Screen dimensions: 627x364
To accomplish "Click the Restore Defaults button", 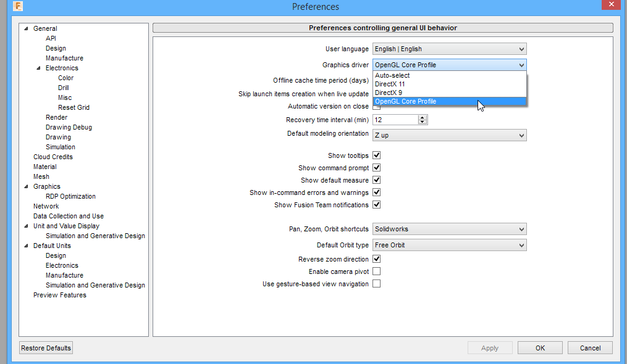I will (46, 348).
